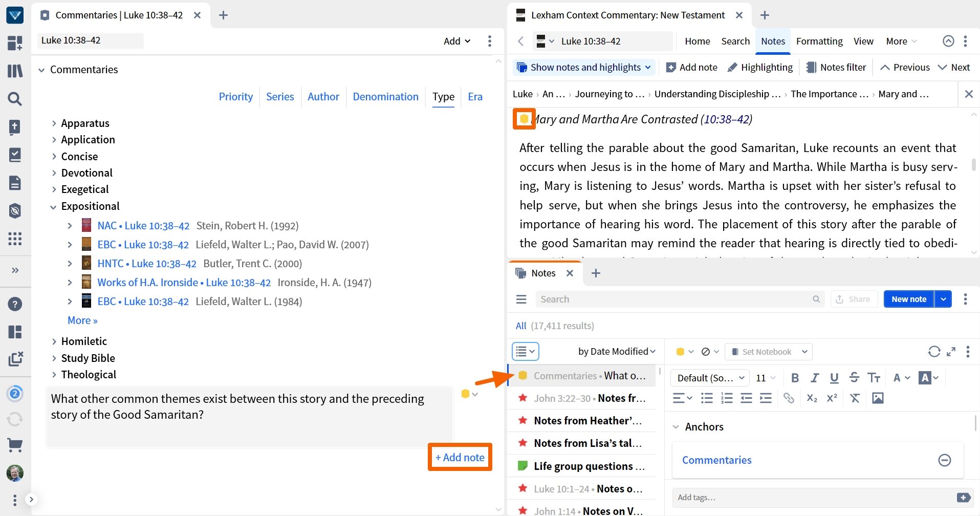The height and width of the screenshot is (516, 980).
Task: Toggle subscript formatting
Action: click(812, 398)
